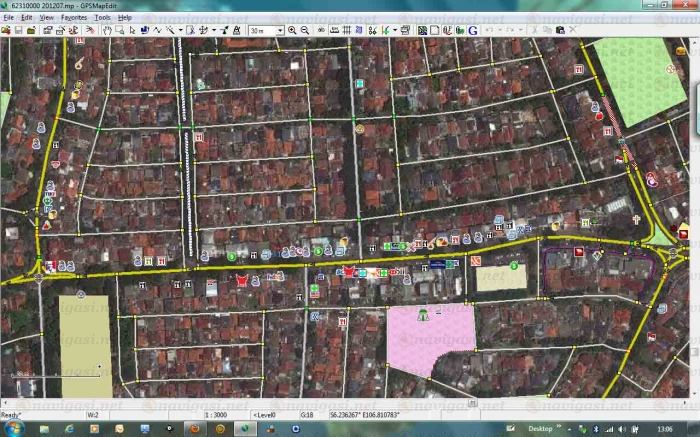Open the File menu
The image size is (700, 437).
(x=9, y=18)
